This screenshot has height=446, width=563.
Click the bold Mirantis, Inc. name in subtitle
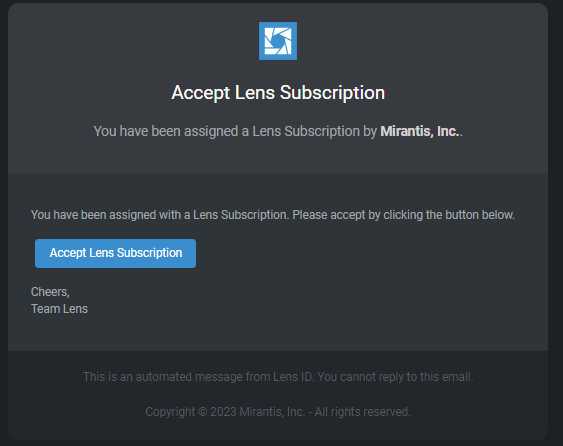420,131
